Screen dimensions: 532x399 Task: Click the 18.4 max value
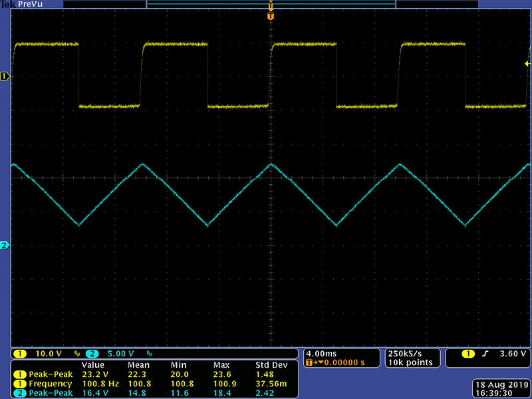click(223, 393)
